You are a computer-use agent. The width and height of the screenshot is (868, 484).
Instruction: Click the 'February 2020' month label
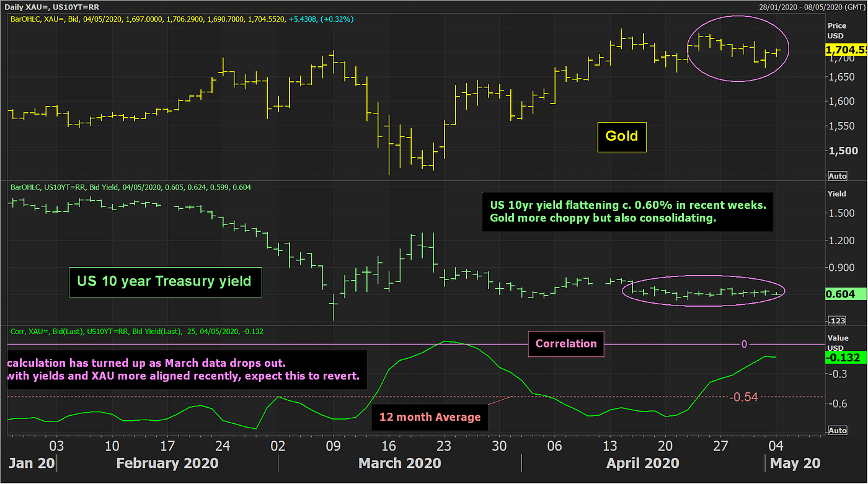tap(167, 463)
